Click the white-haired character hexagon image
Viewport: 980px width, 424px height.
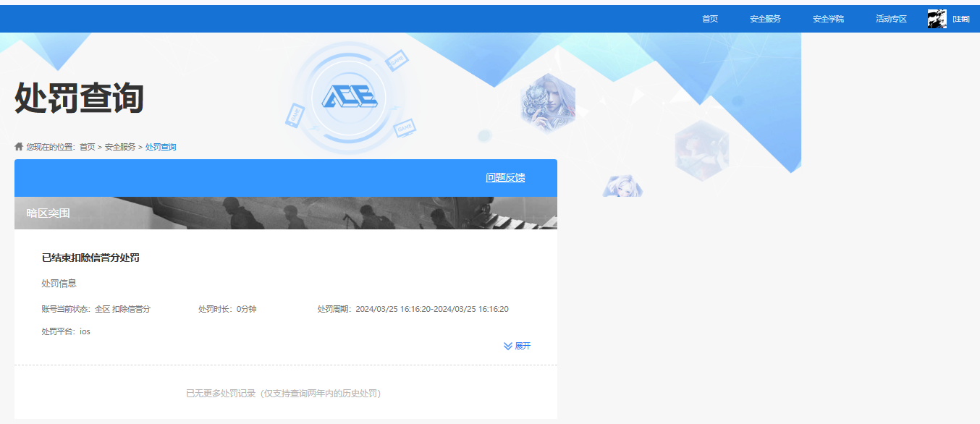tap(548, 103)
